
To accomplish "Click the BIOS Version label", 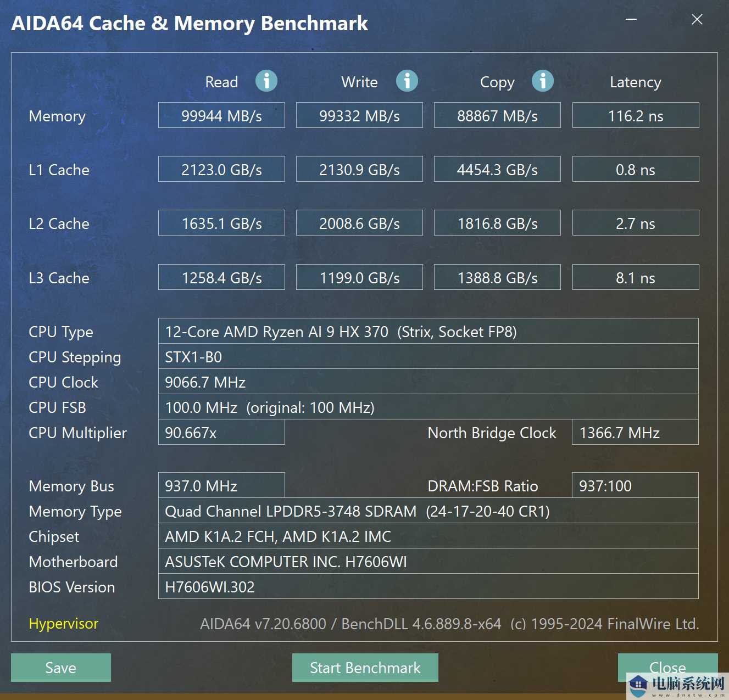I will (72, 587).
